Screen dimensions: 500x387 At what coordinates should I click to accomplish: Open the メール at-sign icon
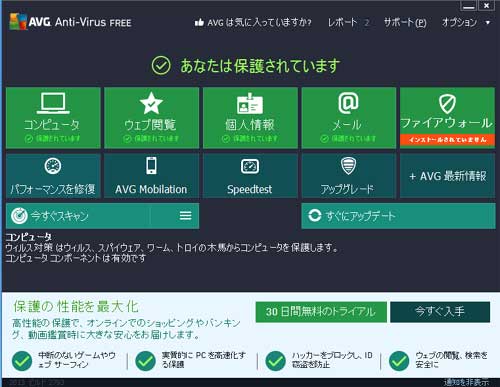(348, 103)
